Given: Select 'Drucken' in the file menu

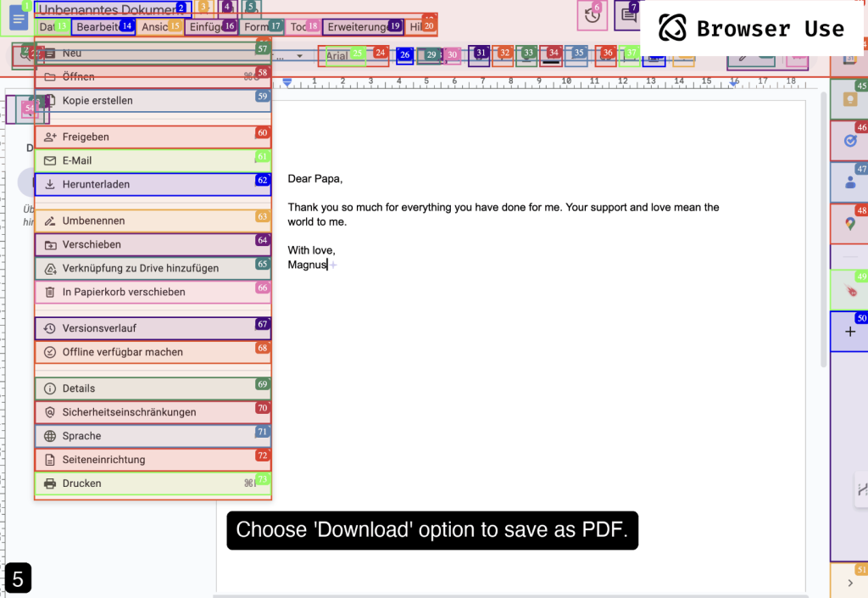Looking at the screenshot, I should (153, 483).
